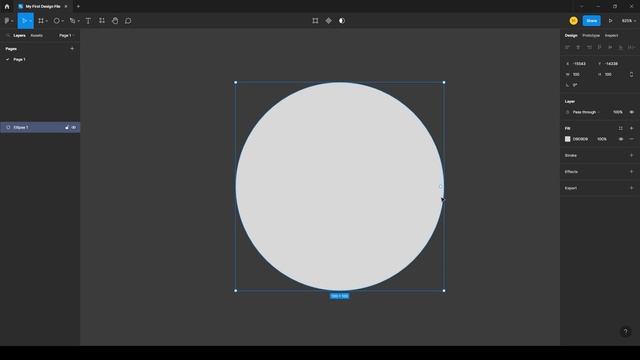The image size is (640, 360).
Task: Click the Create component icon
Action: click(329, 21)
